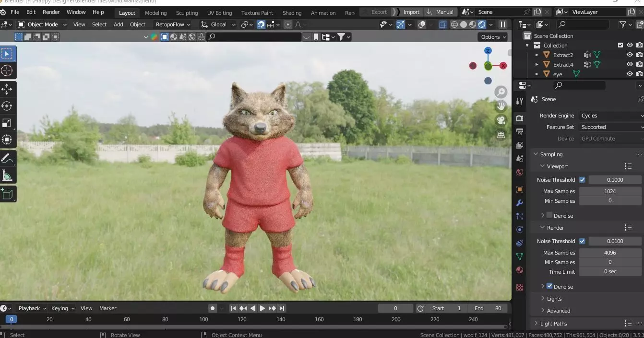The image size is (644, 338).
Task: Toggle camera view with the camera gizmo
Action: click(x=501, y=121)
